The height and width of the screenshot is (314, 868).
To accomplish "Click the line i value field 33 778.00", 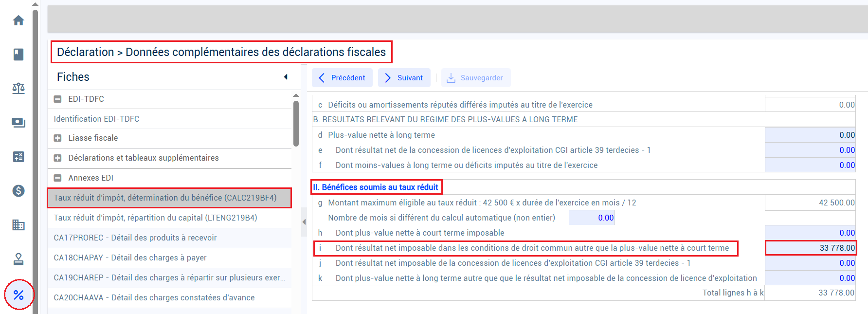I will coord(810,248).
